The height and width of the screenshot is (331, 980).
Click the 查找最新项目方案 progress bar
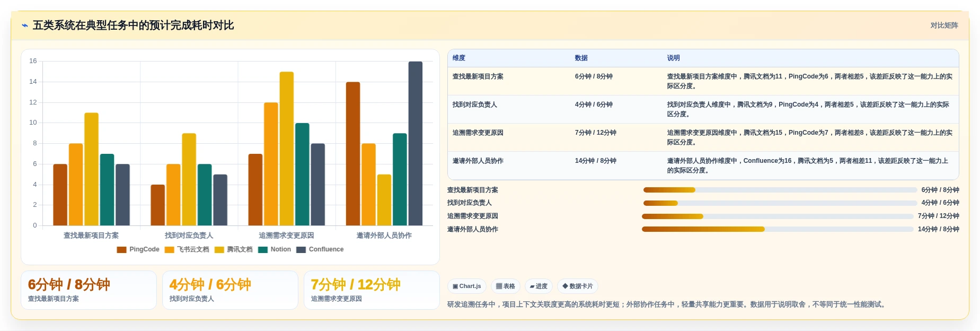click(780, 190)
